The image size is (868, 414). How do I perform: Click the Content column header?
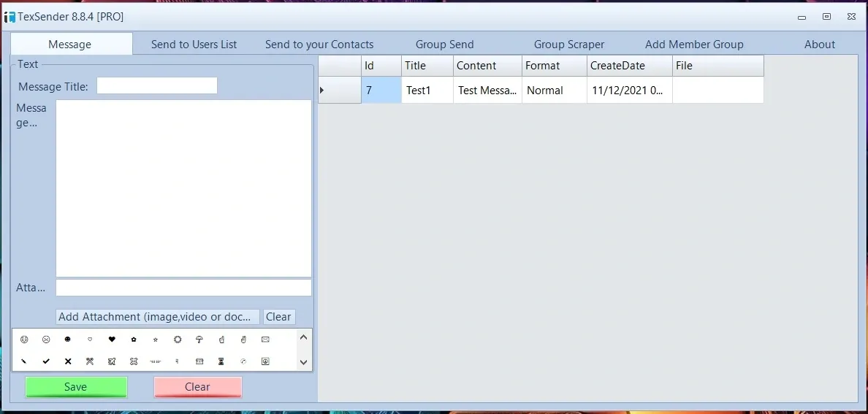coord(487,66)
